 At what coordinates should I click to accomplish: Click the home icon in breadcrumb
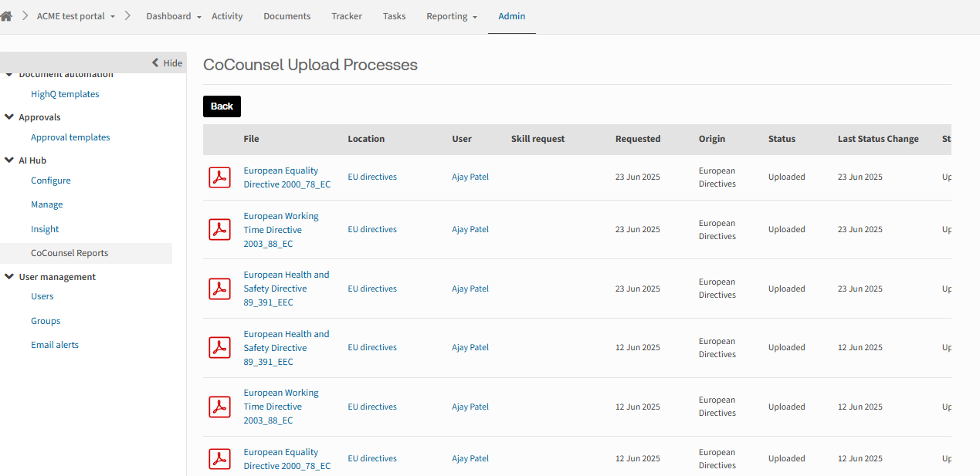6,16
